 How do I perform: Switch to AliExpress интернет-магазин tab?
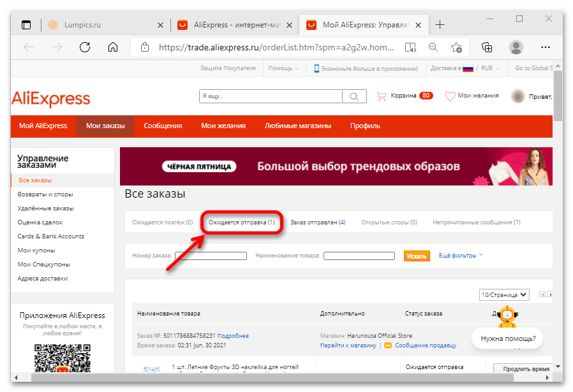[x=237, y=25]
